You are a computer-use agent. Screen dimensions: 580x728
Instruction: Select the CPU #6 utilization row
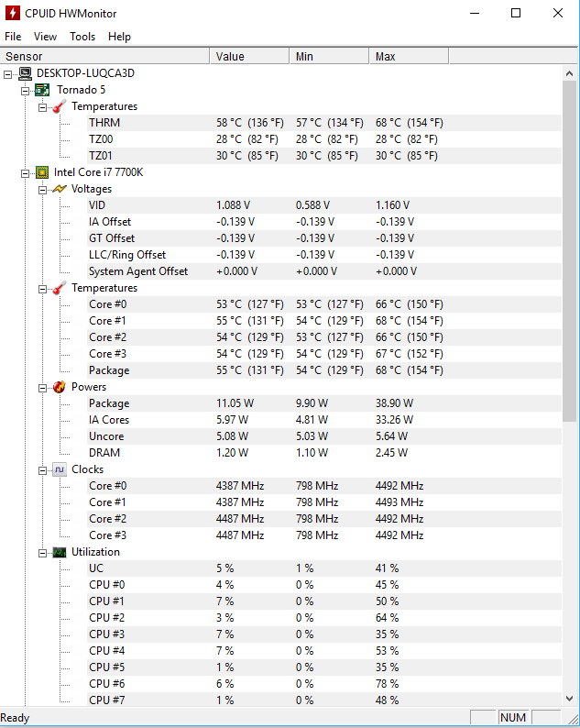(x=324, y=684)
